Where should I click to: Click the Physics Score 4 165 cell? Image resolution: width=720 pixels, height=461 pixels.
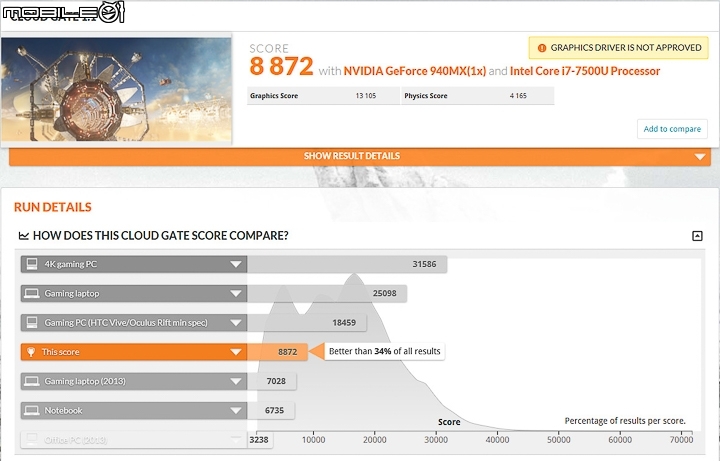coord(478,96)
